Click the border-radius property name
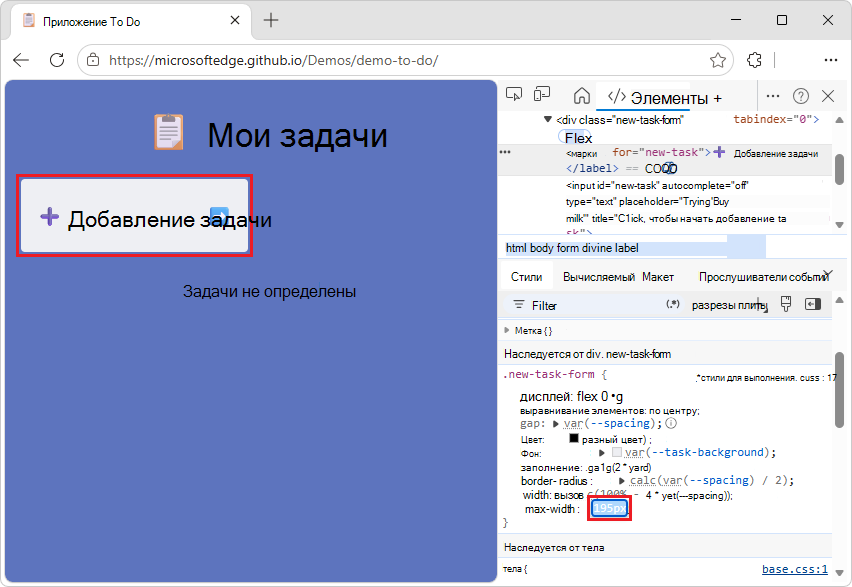Screen dimensions: 852x587 (554, 481)
